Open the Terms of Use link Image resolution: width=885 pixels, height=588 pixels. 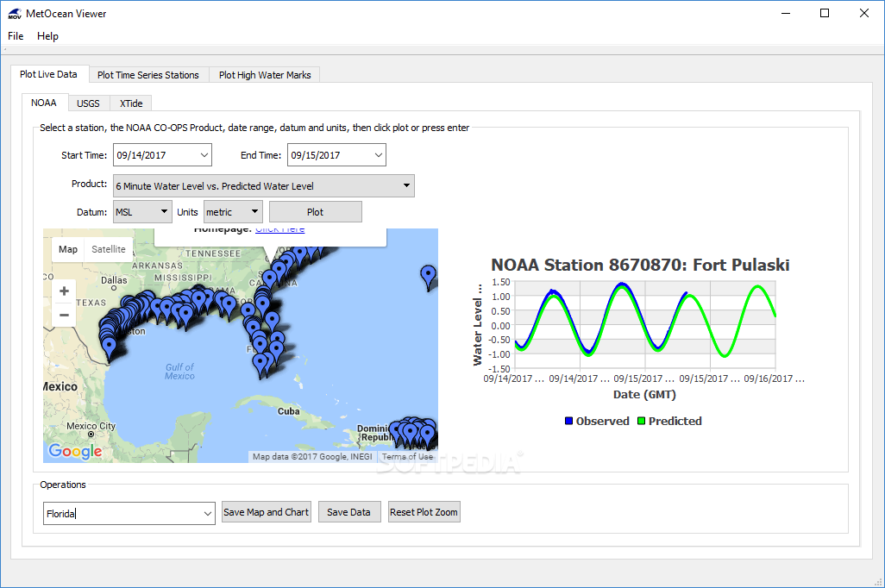(x=407, y=456)
